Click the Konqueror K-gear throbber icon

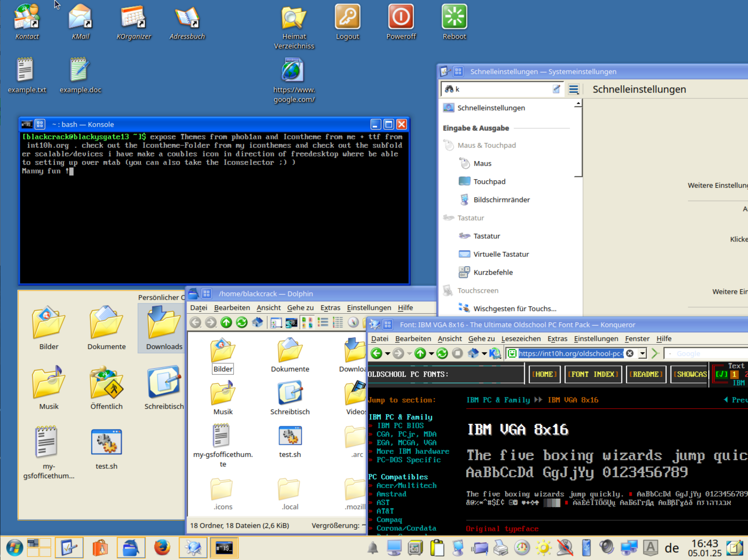pyautogui.click(x=495, y=354)
